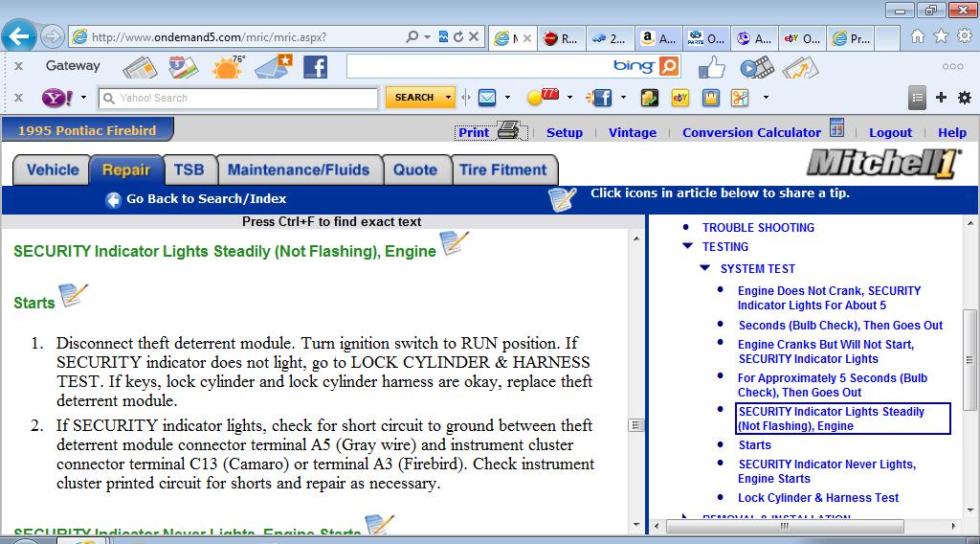Screen dimensions: 980x544
Task: Open the Yahoo logo dropdown arrow
Action: pos(83,98)
